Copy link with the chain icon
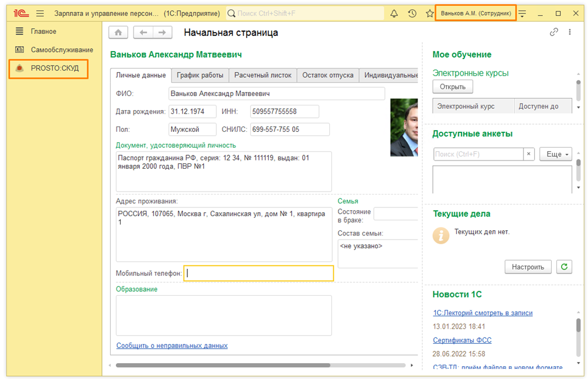 (553, 32)
